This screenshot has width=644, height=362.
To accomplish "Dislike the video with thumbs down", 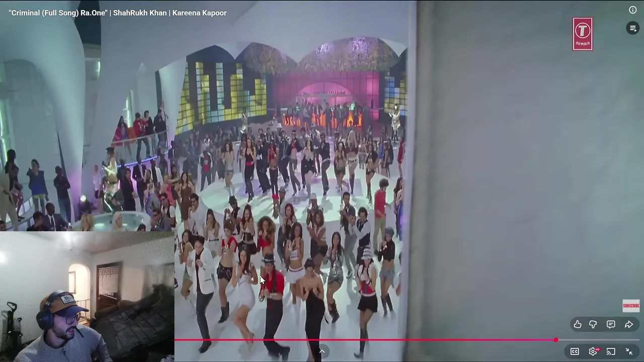I will click(x=593, y=325).
